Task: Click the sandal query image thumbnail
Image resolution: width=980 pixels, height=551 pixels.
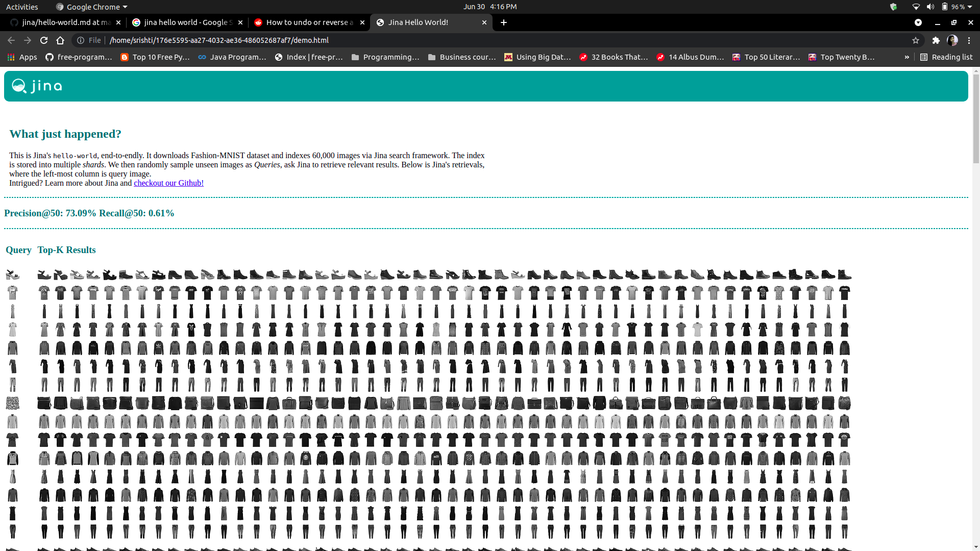Action: [x=12, y=275]
